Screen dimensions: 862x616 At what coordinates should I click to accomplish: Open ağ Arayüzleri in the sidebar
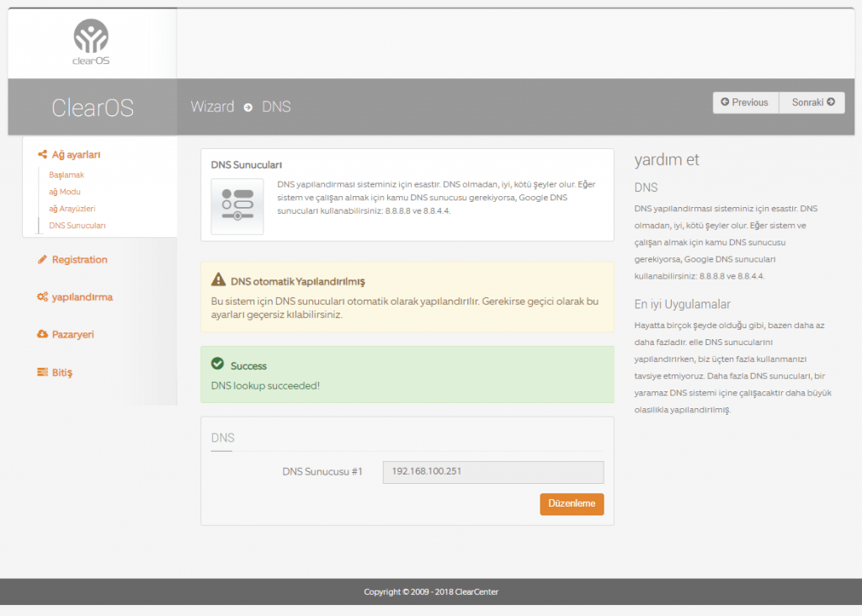(x=72, y=209)
